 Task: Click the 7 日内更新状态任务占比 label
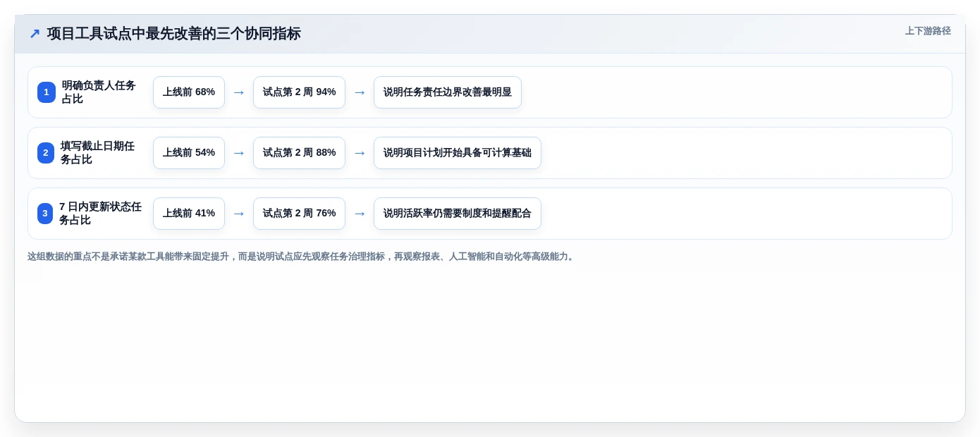(x=100, y=214)
